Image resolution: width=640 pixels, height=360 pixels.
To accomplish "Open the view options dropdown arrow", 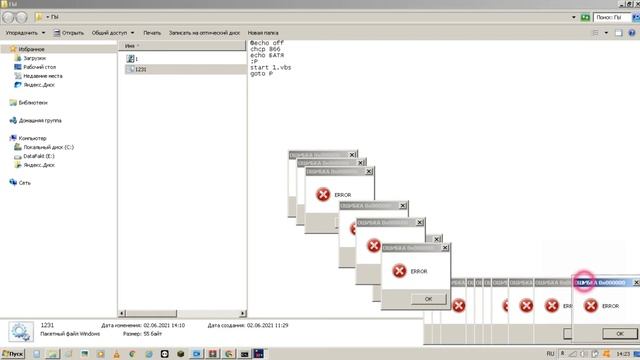I will tap(606, 33).
